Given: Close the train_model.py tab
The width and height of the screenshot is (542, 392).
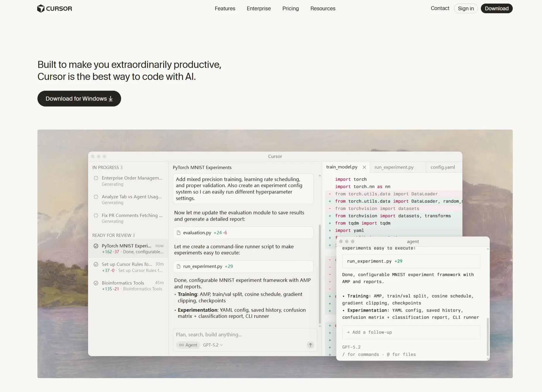Looking at the screenshot, I should [364, 167].
